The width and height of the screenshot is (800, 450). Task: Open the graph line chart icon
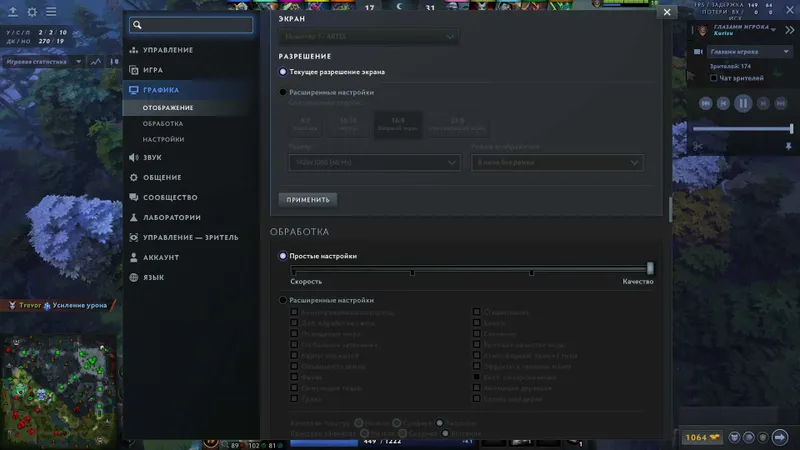96,62
